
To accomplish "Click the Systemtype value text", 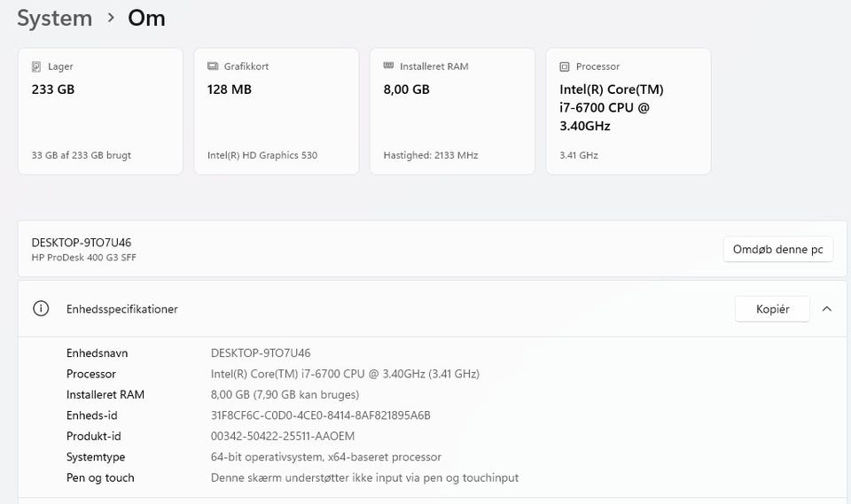I will (325, 457).
